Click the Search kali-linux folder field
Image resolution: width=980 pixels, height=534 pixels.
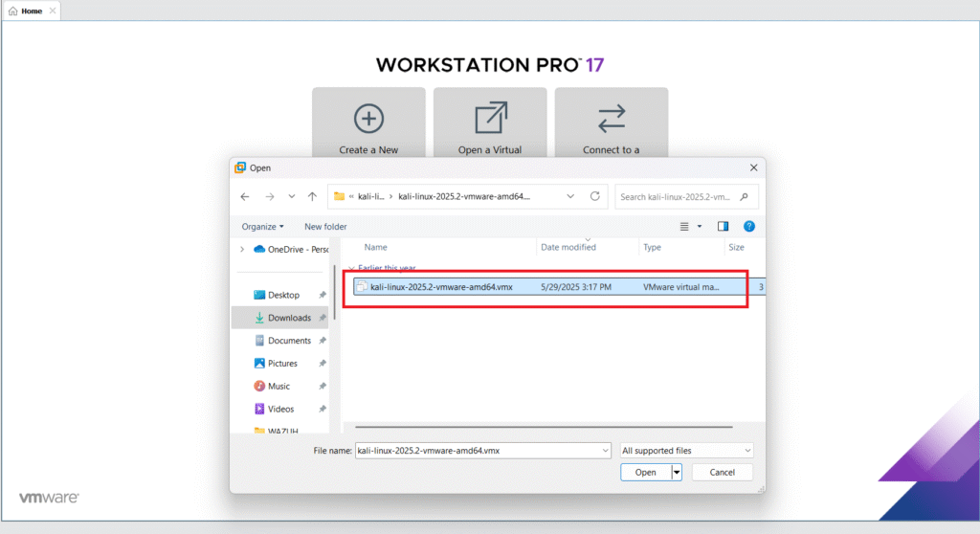(x=687, y=196)
